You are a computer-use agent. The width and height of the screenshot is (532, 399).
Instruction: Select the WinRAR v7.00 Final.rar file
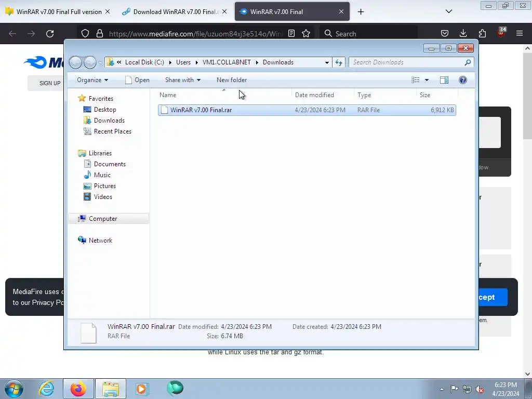pos(307,110)
